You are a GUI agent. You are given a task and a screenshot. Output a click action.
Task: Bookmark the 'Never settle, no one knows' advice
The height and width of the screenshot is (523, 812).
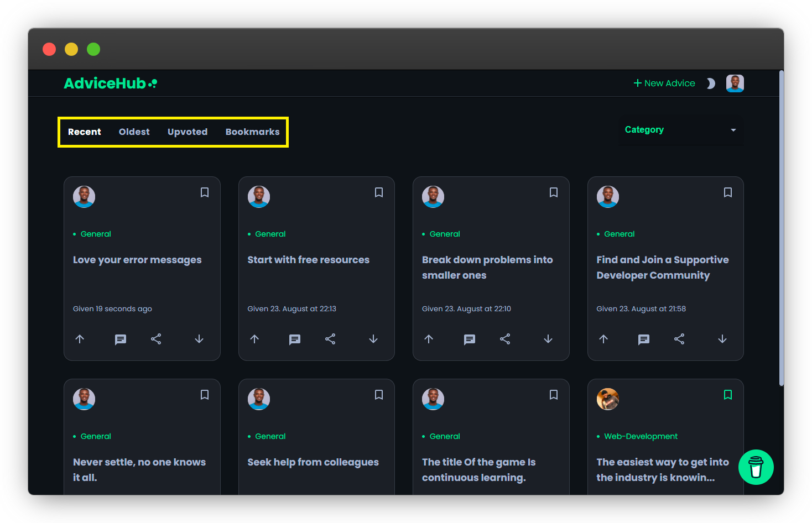tap(205, 395)
